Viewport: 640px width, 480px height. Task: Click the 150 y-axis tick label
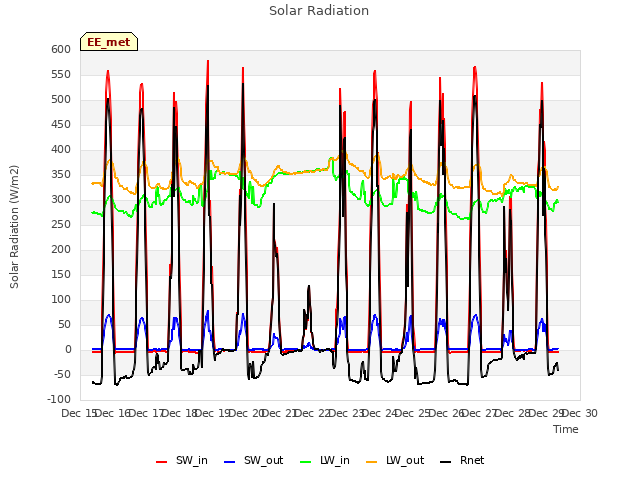coord(61,275)
